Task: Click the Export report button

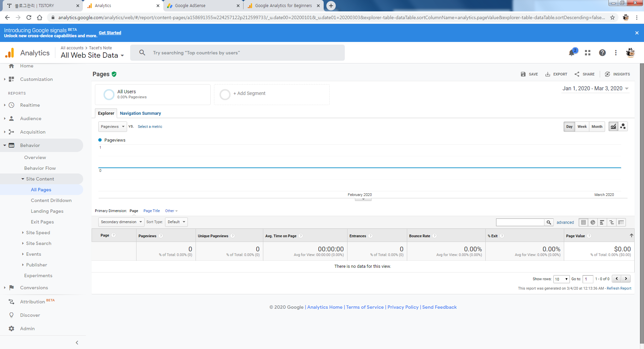Action: [x=556, y=74]
